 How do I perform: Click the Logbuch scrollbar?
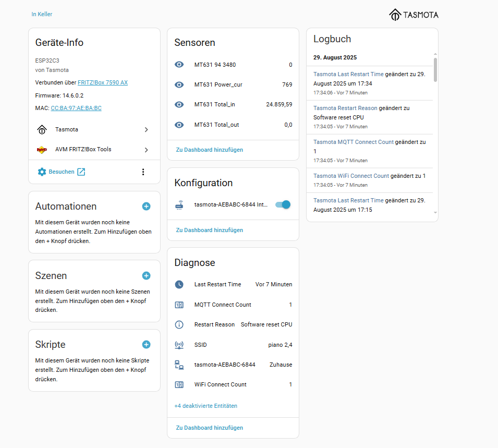pyautogui.click(x=435, y=69)
